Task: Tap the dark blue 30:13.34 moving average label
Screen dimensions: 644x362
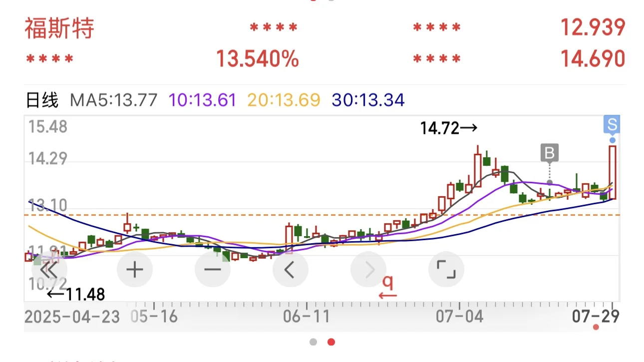Action: tap(368, 100)
